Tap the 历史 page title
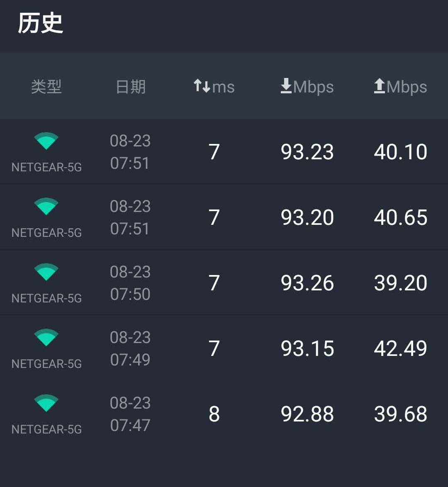This screenshot has height=487, width=448. pyautogui.click(x=40, y=23)
